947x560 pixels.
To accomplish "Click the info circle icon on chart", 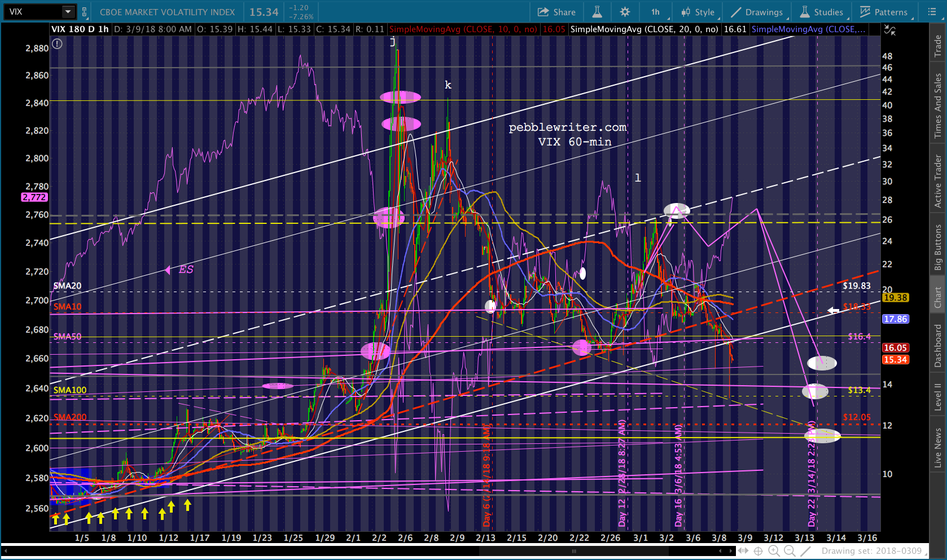I will [x=57, y=43].
